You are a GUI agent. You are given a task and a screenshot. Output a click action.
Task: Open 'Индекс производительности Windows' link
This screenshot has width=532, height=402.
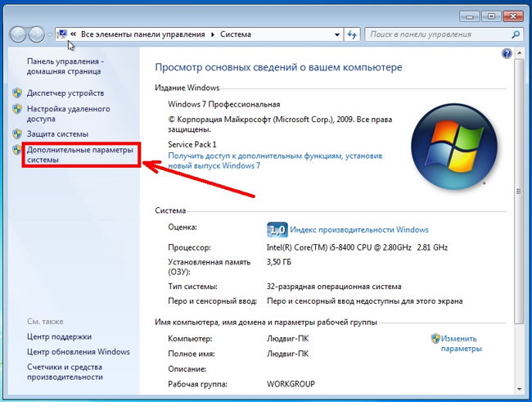(x=359, y=230)
